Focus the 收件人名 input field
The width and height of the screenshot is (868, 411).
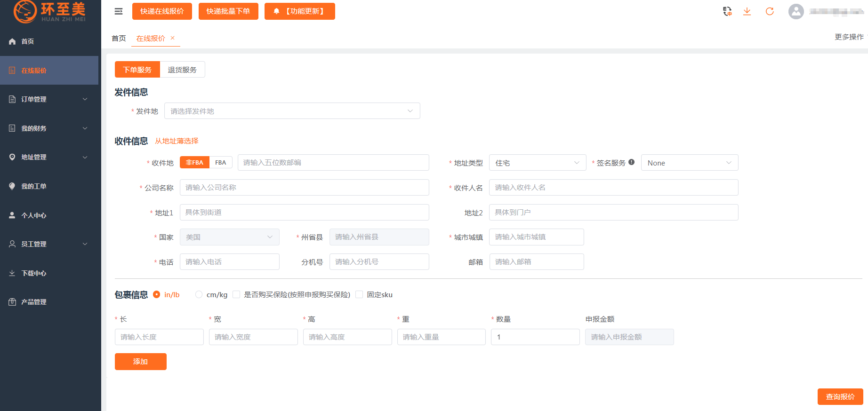coord(614,187)
